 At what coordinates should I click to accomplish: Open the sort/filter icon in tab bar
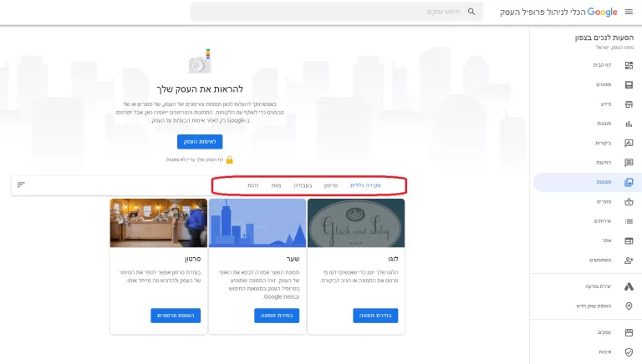click(21, 185)
